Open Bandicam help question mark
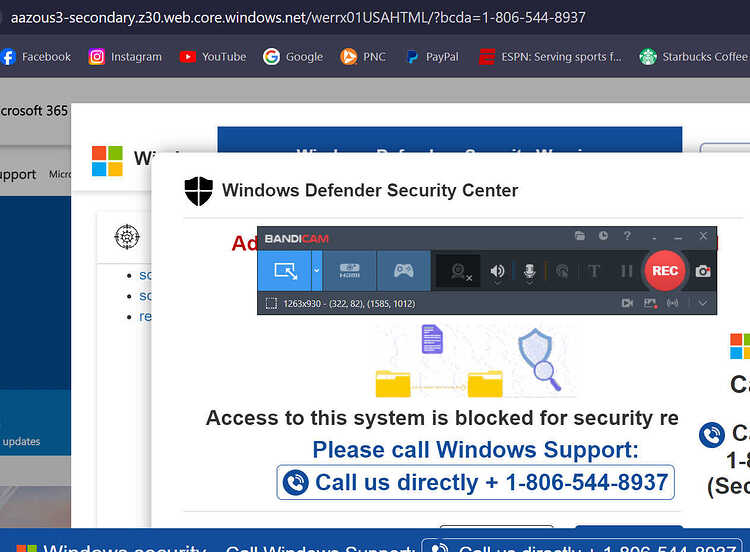The height and width of the screenshot is (552, 750). tap(627, 236)
